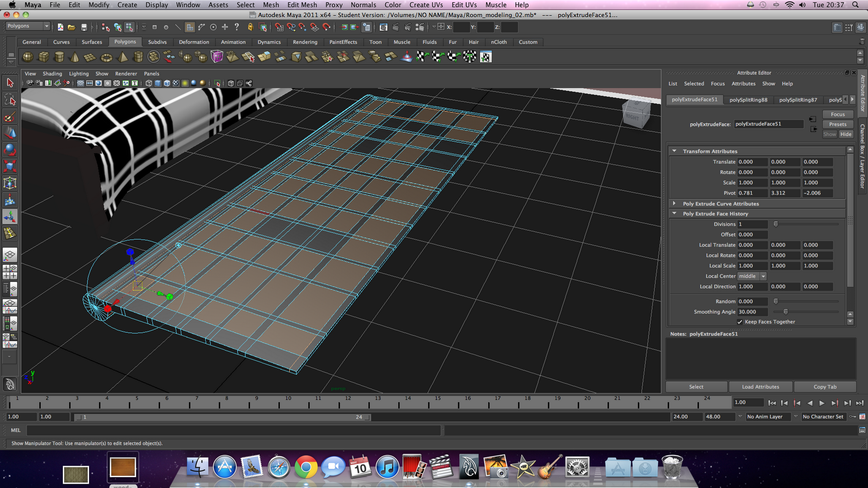Image resolution: width=868 pixels, height=488 pixels.
Task: Activate the Rotate tool
Action: point(10,149)
